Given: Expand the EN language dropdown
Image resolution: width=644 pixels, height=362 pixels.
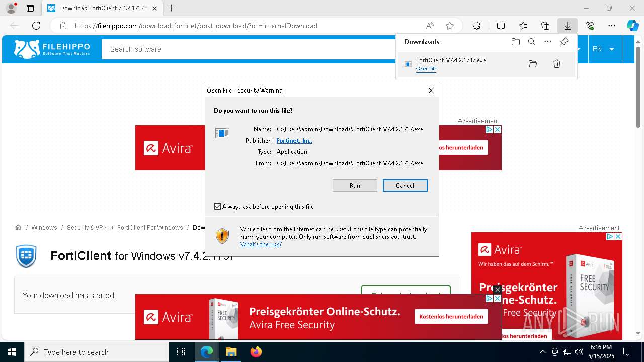Looking at the screenshot, I should coord(603,49).
